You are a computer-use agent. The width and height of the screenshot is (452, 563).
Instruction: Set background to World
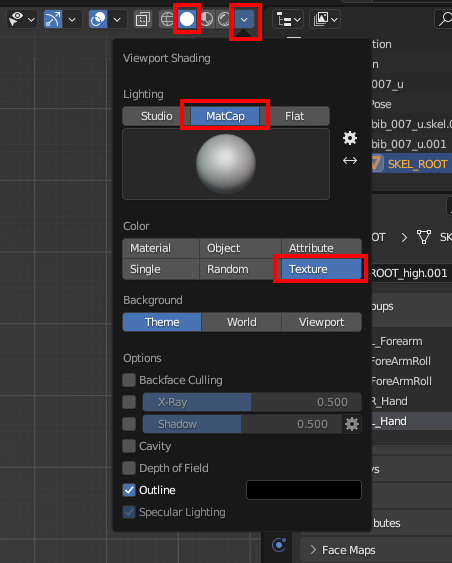tap(242, 322)
